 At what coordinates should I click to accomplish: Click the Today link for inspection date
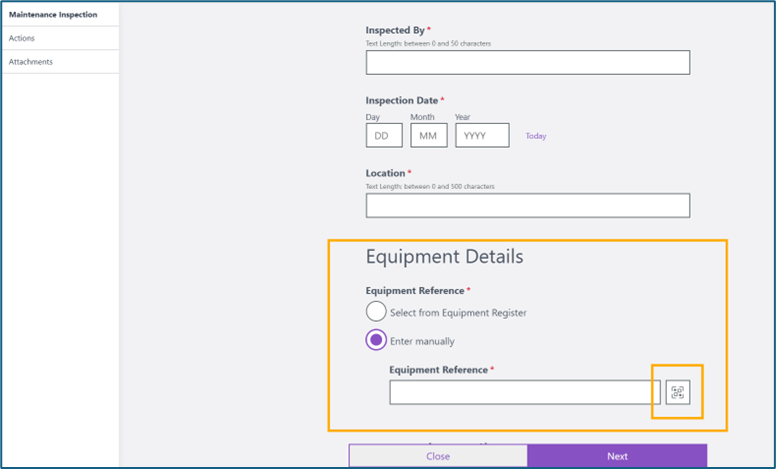coord(536,136)
